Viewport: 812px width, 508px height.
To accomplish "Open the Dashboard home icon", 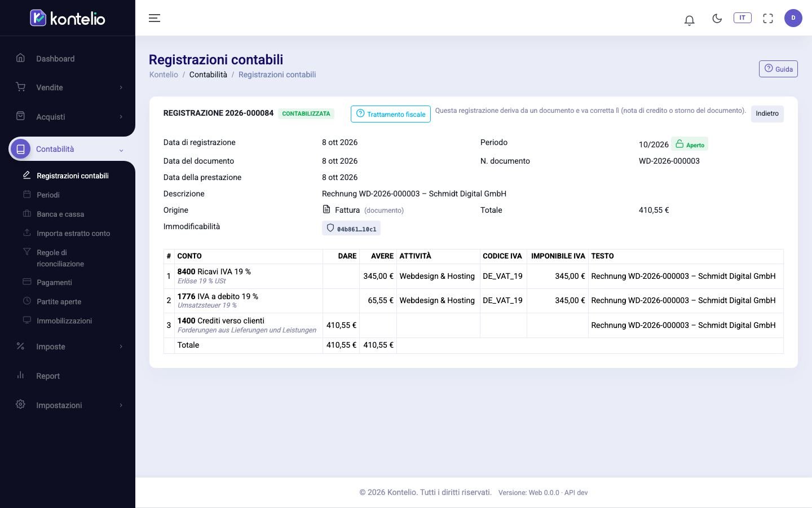I will coord(21,58).
